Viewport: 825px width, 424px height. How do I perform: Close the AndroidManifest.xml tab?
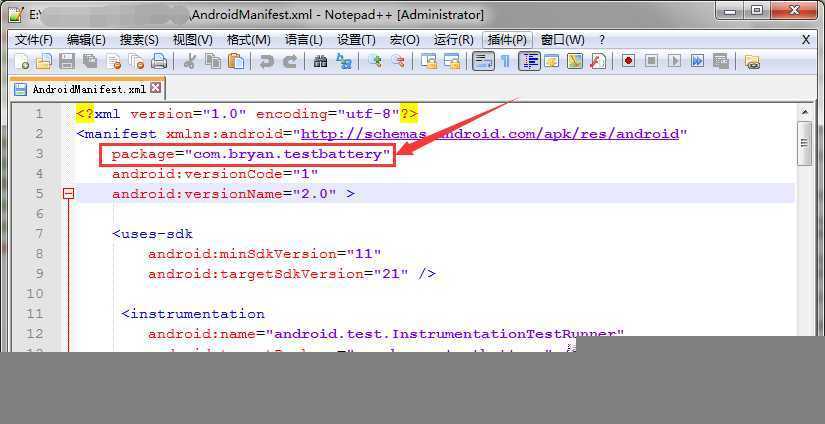point(155,88)
